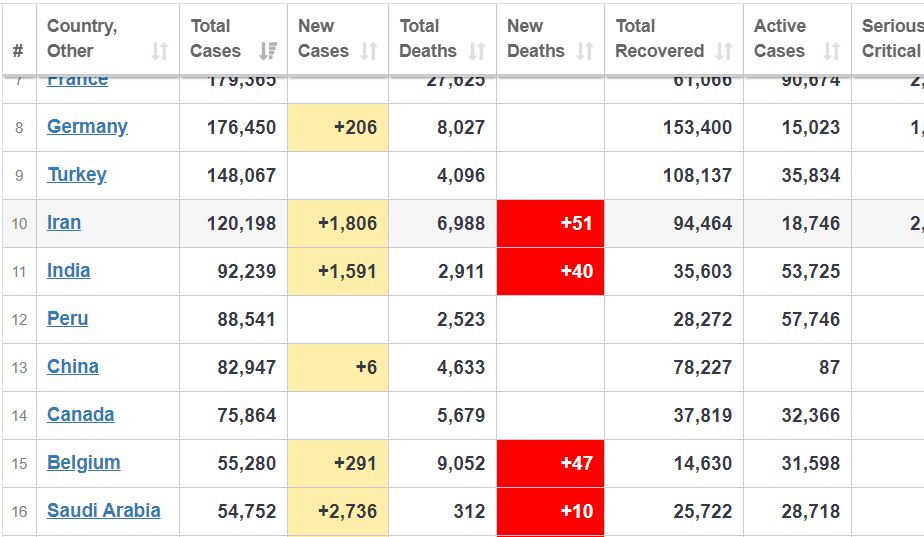
Task: Click Total Cases sort arrow icon
Action: click(267, 51)
